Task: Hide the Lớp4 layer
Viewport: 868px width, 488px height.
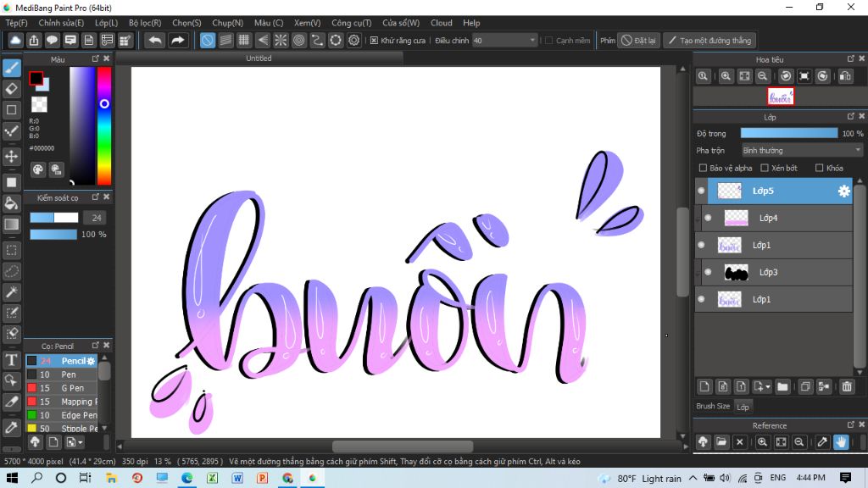Action: (x=708, y=218)
